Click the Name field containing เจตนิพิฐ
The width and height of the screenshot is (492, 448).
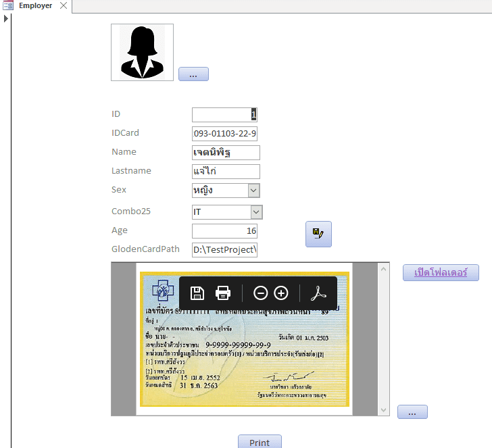point(226,153)
